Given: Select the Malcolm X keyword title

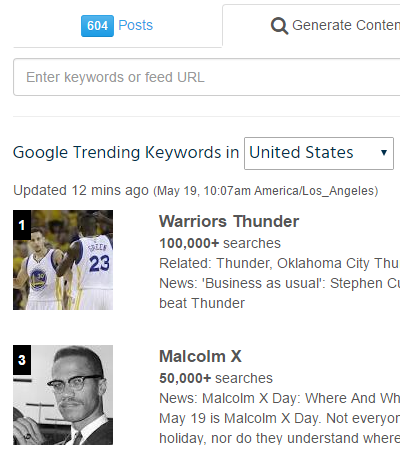Looking at the screenshot, I should [200, 356].
